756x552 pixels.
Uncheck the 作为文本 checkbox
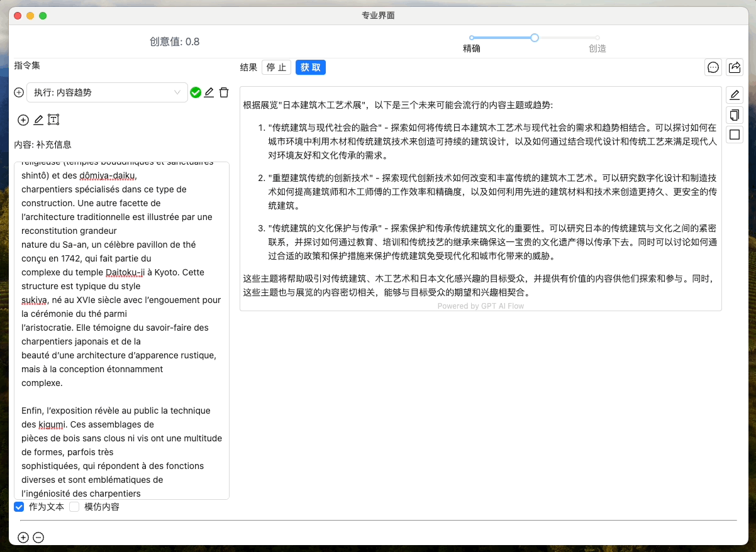[x=19, y=507]
